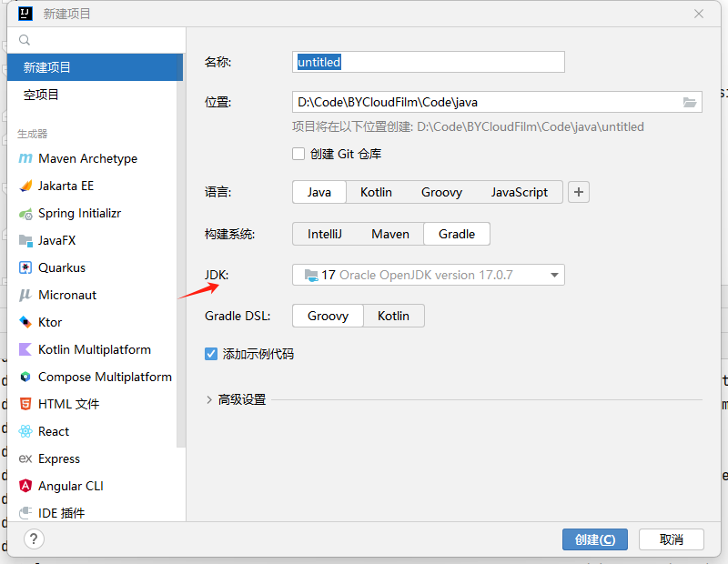
Task: Click the 名称 name input field
Action: 428,62
